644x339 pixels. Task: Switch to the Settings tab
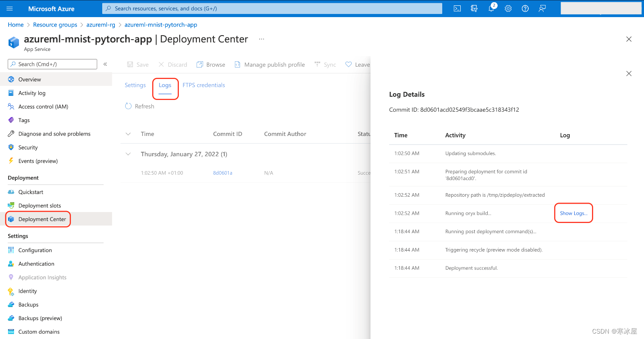coord(135,85)
